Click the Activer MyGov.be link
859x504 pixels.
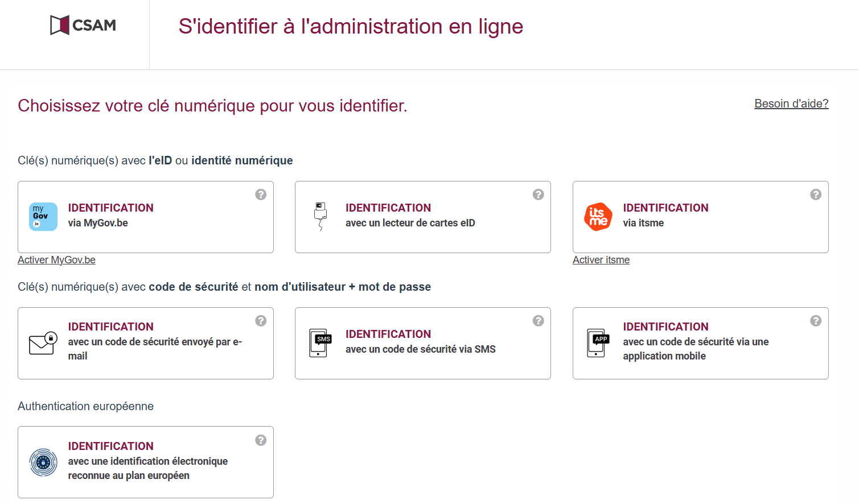tap(56, 259)
